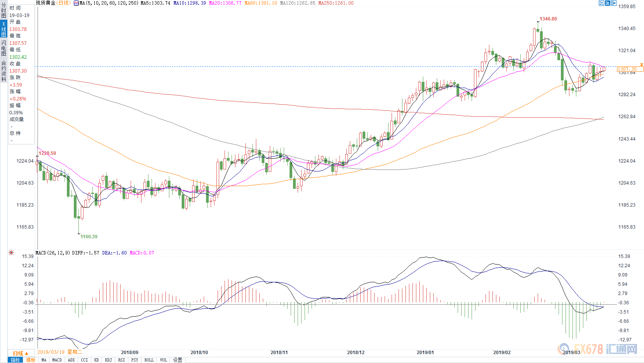The height and width of the screenshot is (363, 644).
Task: Click the 19-03-19 time value
Action: pos(19,15)
